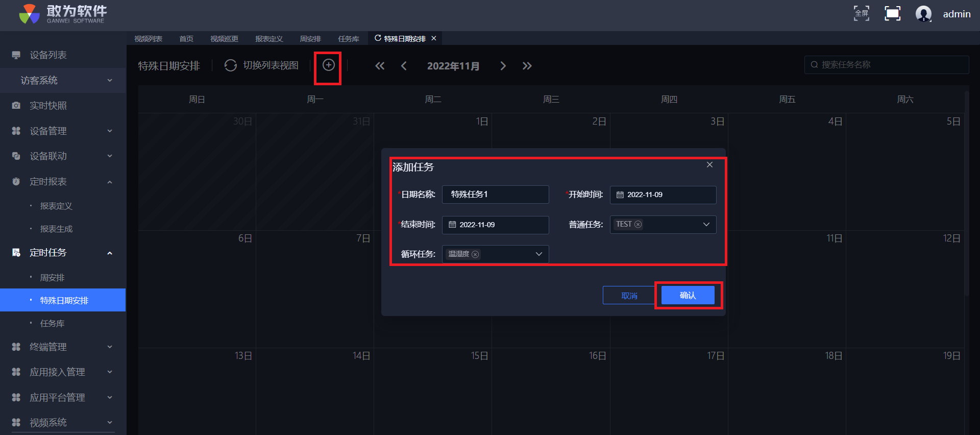The height and width of the screenshot is (435, 980).
Task: Open the 普通任务 dropdown
Action: point(706,225)
